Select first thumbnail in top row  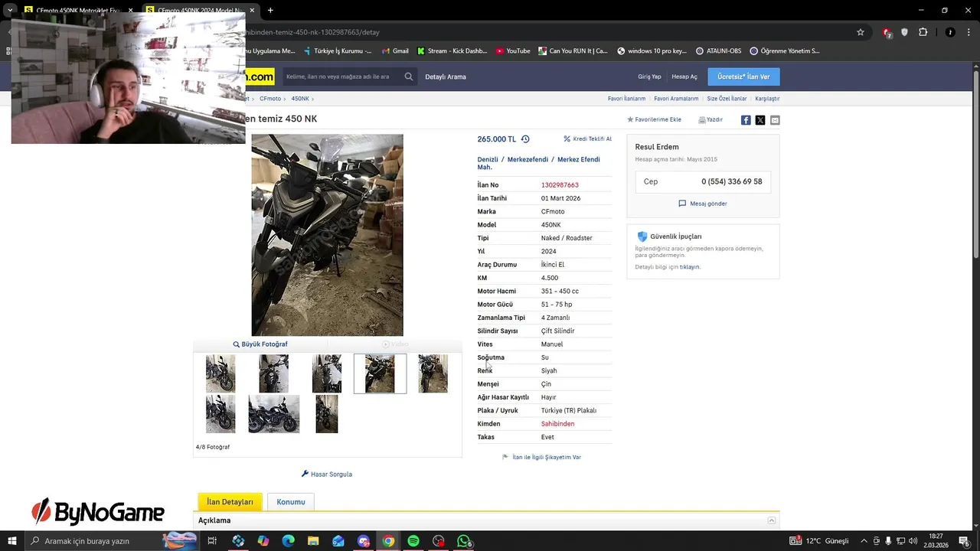(220, 373)
